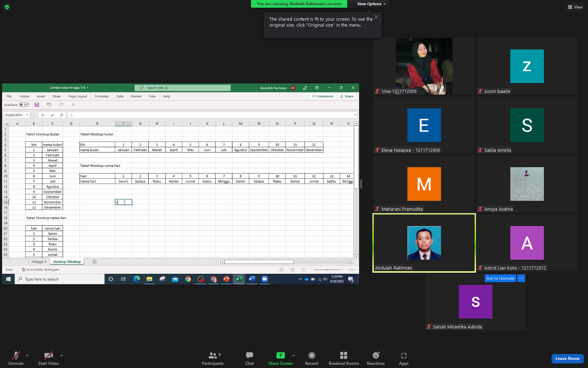
Task: Expand the Share Screen options arrow
Action: click(294, 355)
